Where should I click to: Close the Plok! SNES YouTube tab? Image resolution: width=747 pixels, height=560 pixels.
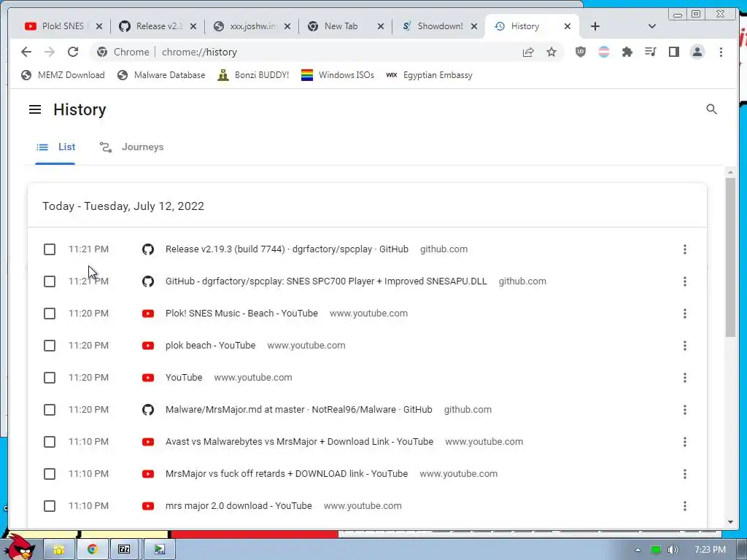(x=99, y=26)
